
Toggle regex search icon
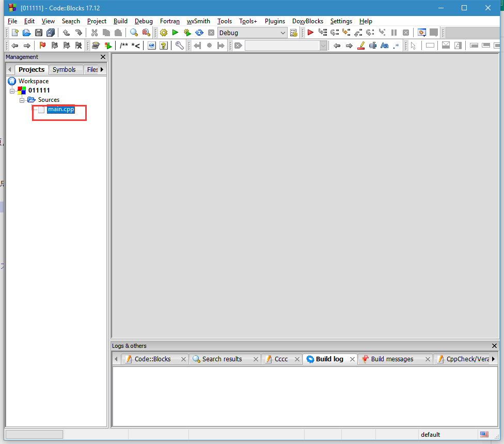click(x=396, y=45)
